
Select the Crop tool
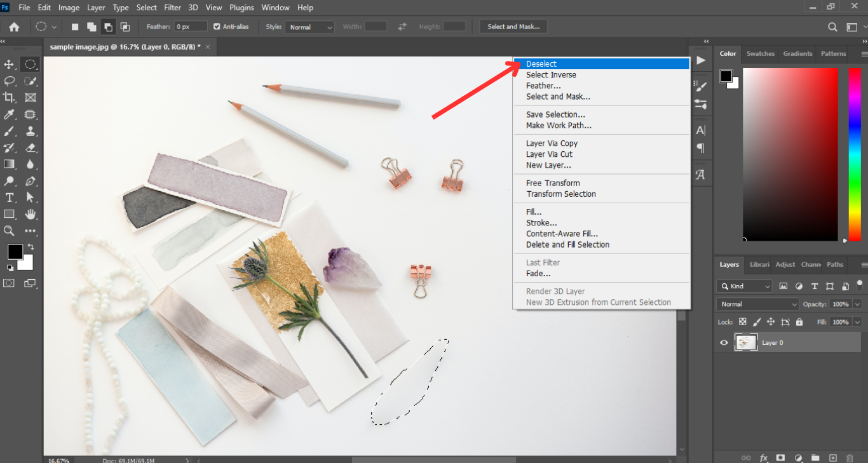pos(10,97)
